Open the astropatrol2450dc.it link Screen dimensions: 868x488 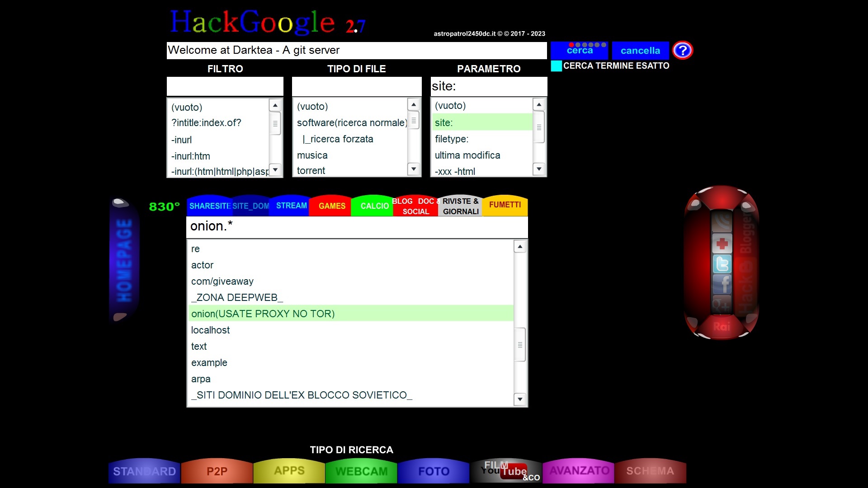489,34
